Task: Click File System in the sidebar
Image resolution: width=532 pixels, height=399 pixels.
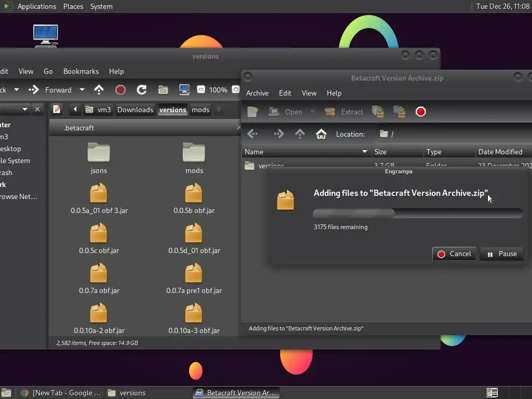Action: click(x=15, y=161)
